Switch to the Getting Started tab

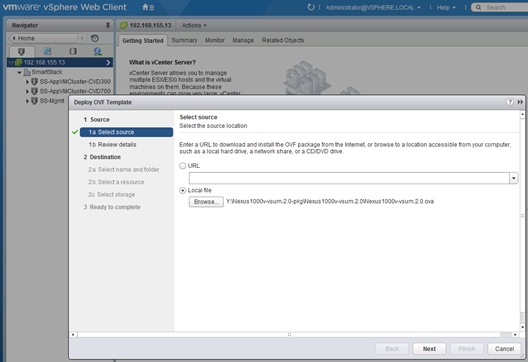click(x=143, y=40)
